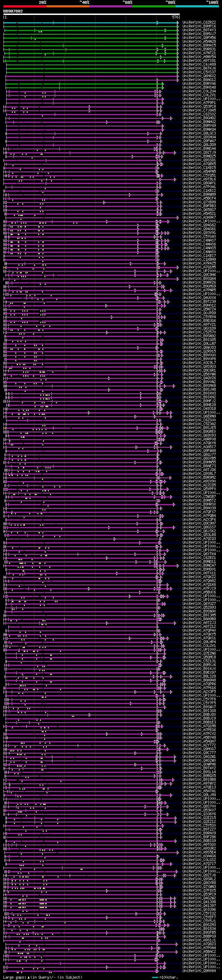Click the cyan ~100% identity legend bar
This screenshot has height=980, width=222.
[197, 7]
